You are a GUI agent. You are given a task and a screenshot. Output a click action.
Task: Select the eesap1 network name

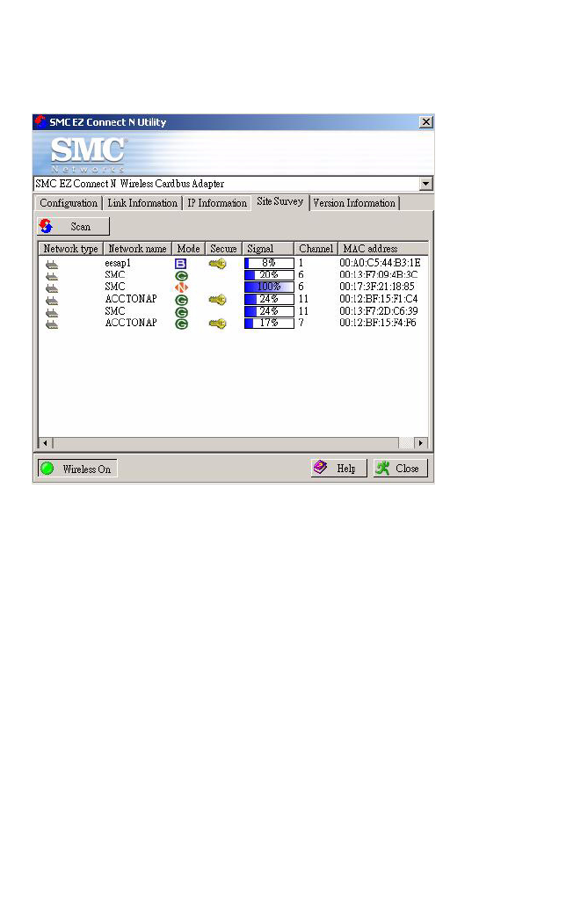(118, 263)
